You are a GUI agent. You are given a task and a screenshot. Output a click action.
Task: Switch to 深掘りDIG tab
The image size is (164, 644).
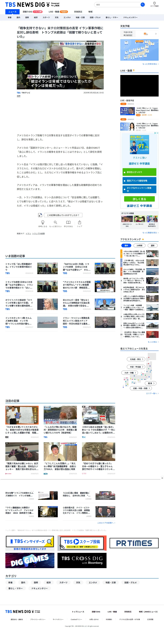[x=32, y=12]
